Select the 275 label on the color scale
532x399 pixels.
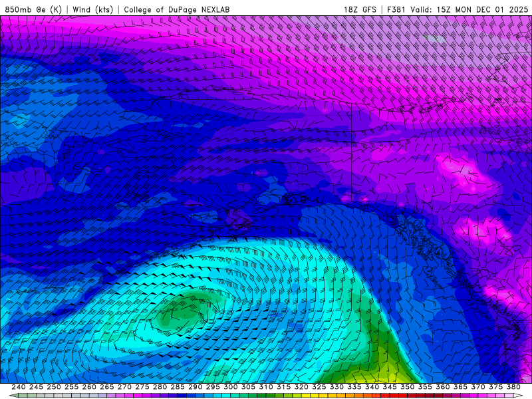pyautogui.click(x=142, y=387)
